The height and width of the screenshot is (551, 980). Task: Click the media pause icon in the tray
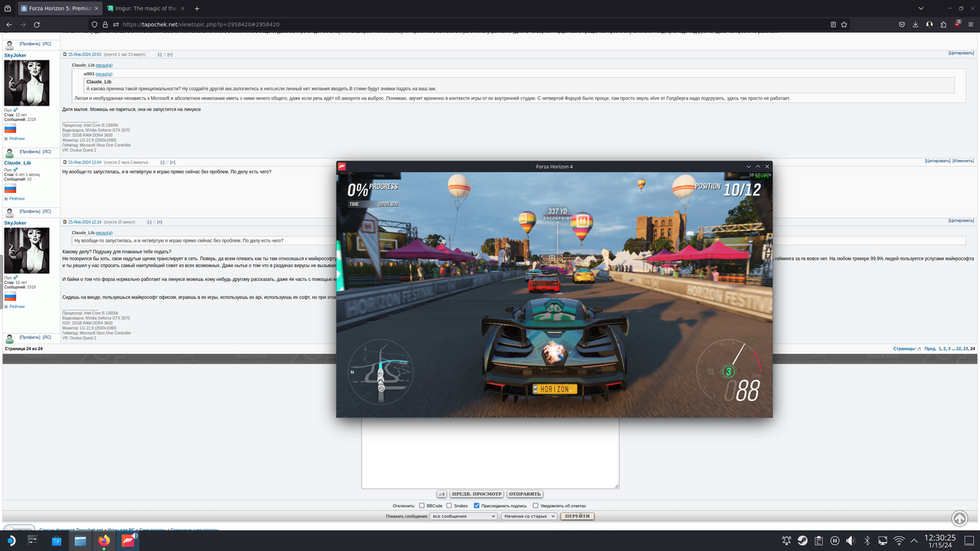(x=835, y=540)
